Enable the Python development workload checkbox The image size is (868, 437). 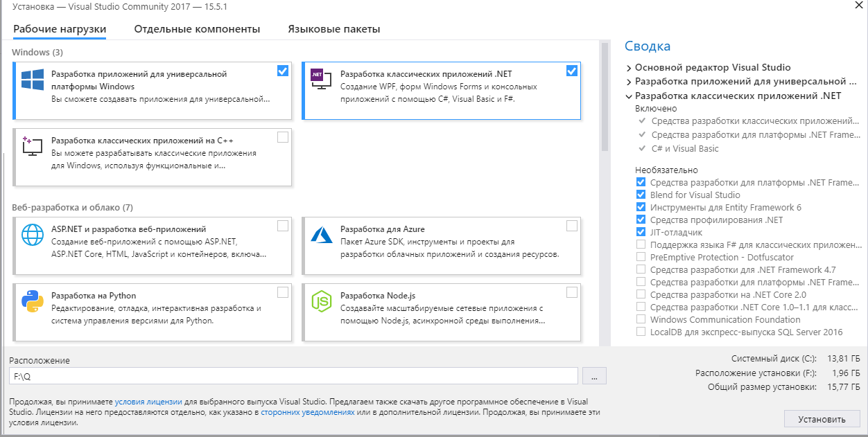282,292
